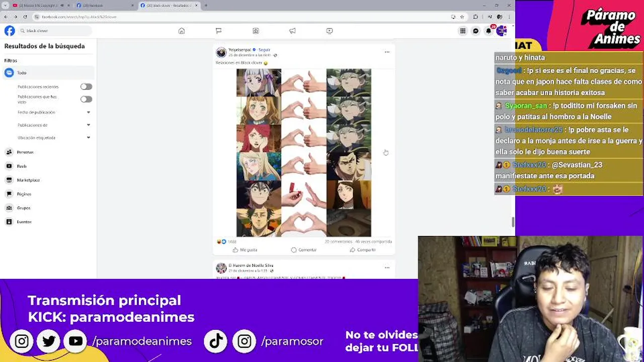Screen dimensions: 644x362
Task: Filter results by Reels
Action: click(x=48, y=166)
